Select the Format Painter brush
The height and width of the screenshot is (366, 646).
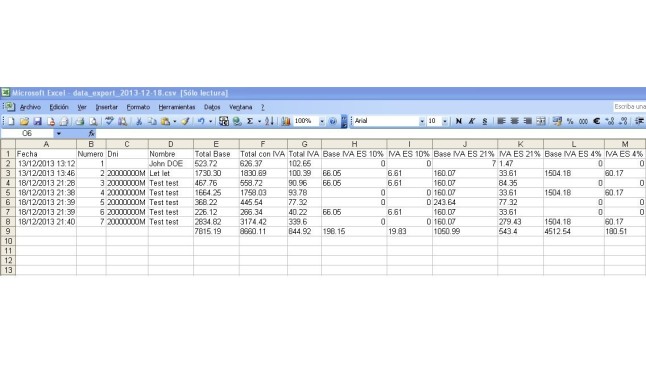coord(185,121)
